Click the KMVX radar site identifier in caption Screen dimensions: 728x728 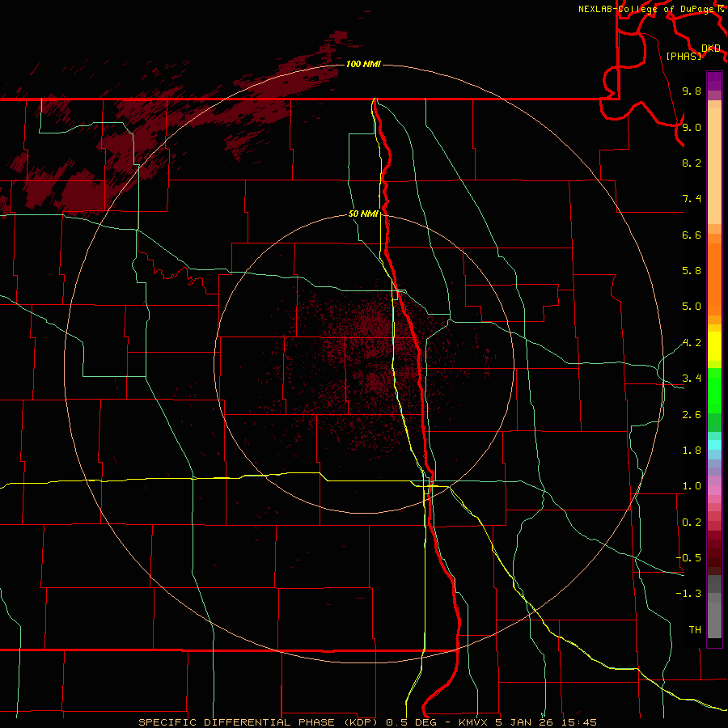(474, 722)
